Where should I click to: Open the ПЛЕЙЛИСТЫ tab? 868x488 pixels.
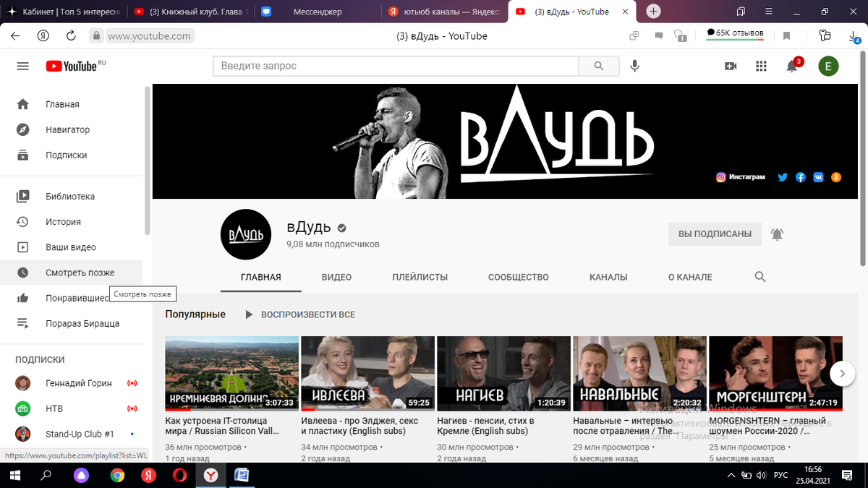tap(422, 277)
